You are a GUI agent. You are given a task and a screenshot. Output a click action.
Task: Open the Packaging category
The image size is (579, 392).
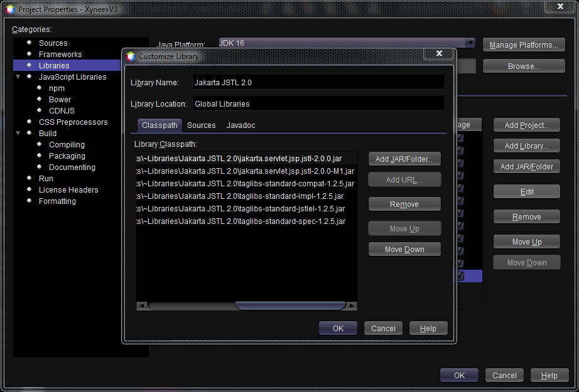(x=67, y=156)
